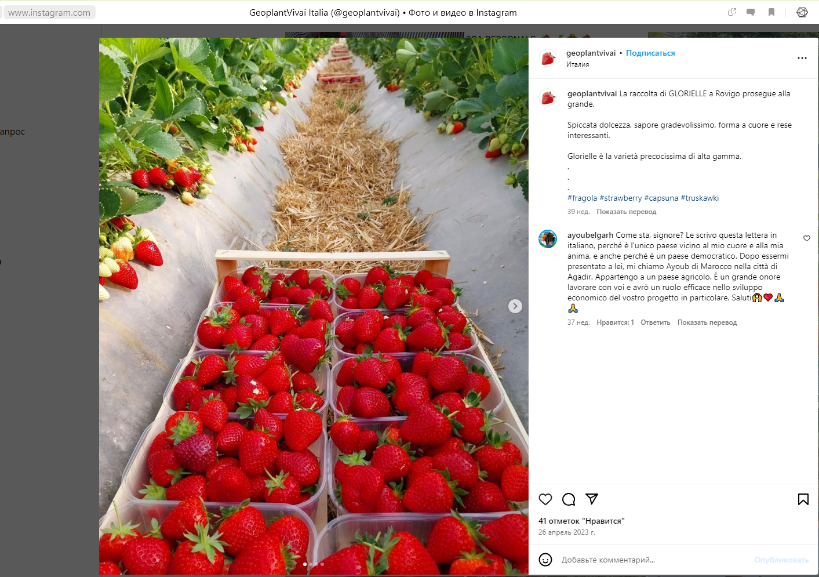Open the three-dot more options menu
The image size is (819, 577).
(802, 58)
